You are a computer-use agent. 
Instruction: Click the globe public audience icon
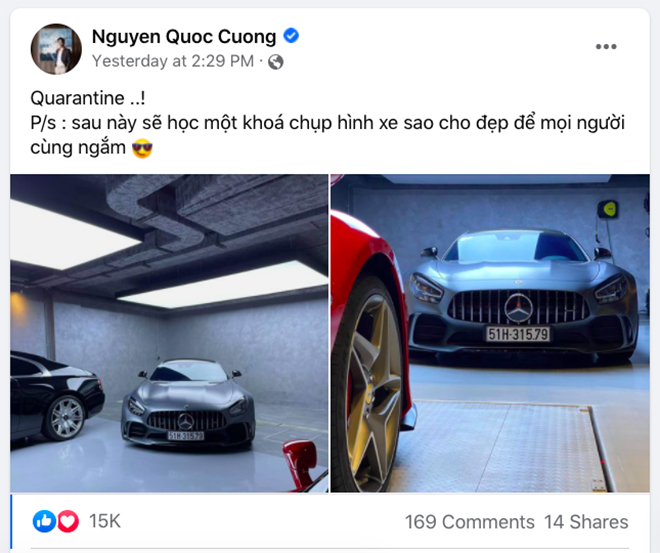[x=276, y=62]
